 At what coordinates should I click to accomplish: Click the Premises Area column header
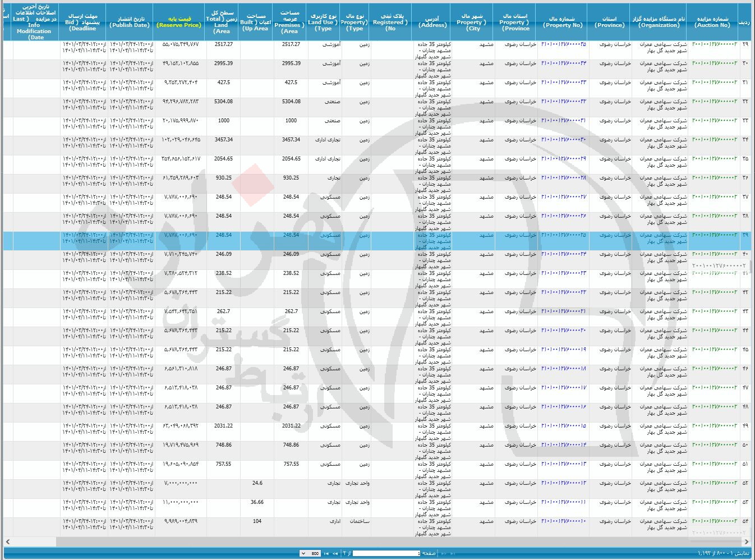pyautogui.click(x=290, y=22)
